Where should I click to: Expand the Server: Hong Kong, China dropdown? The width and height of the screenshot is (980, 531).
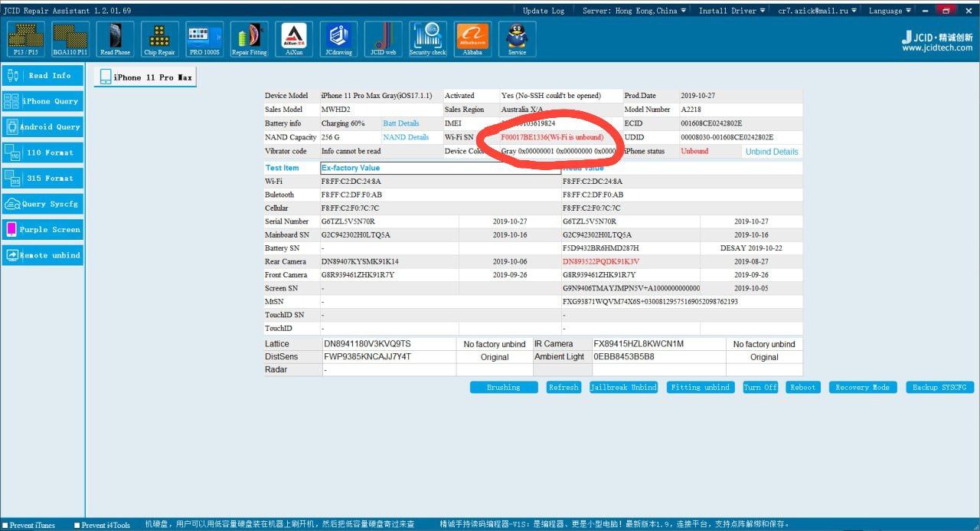(x=634, y=11)
